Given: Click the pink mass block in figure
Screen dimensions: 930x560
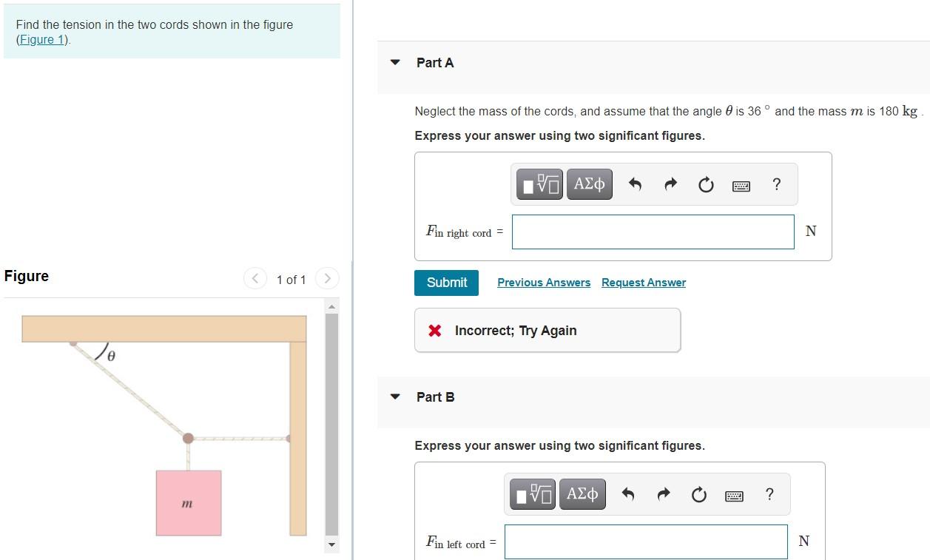Looking at the screenshot, I should (189, 503).
